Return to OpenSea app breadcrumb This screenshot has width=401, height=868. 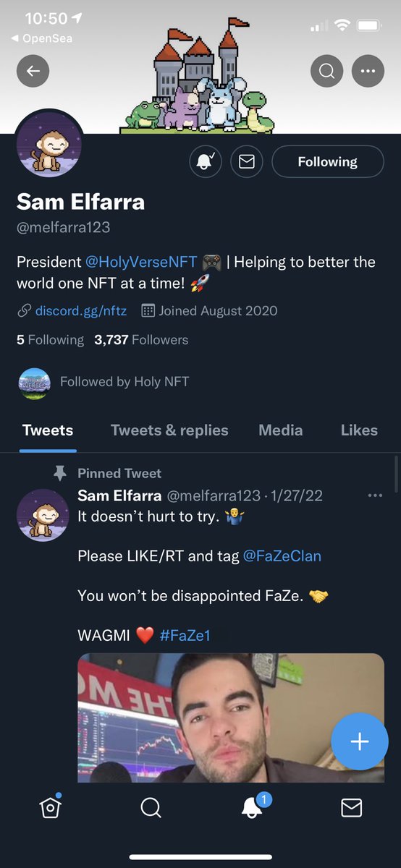[x=42, y=38]
